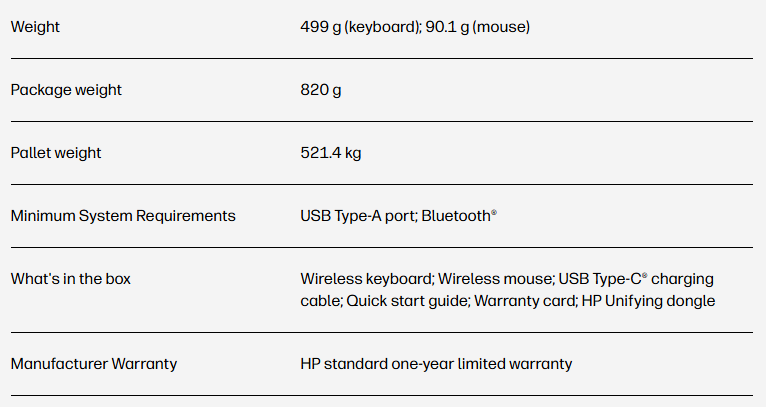Click the Minimum System Requirements label
The image size is (766, 407).
(123, 216)
